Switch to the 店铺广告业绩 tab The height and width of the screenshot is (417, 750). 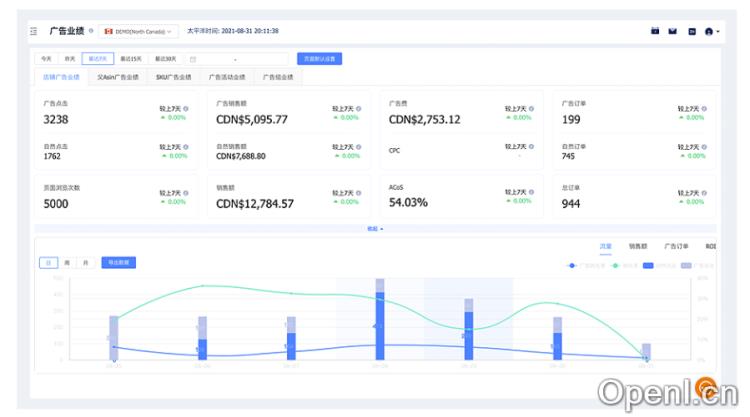pyautogui.click(x=61, y=77)
